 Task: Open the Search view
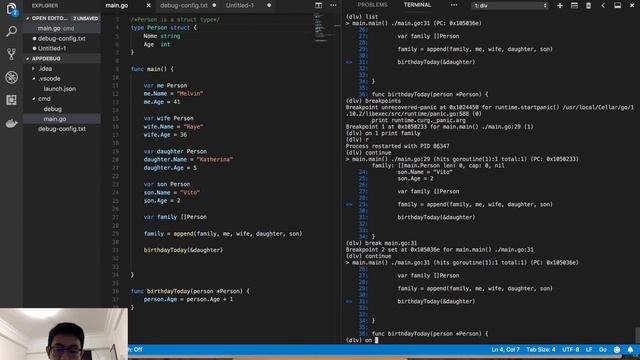click(x=11, y=31)
